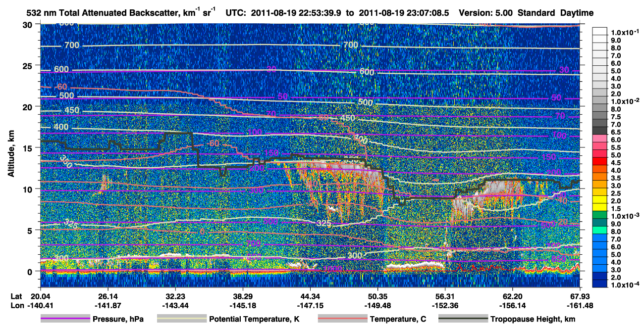Screen dimensions: 644x330
Task: Click the 'Version: 5.00' text
Action: 486,13
